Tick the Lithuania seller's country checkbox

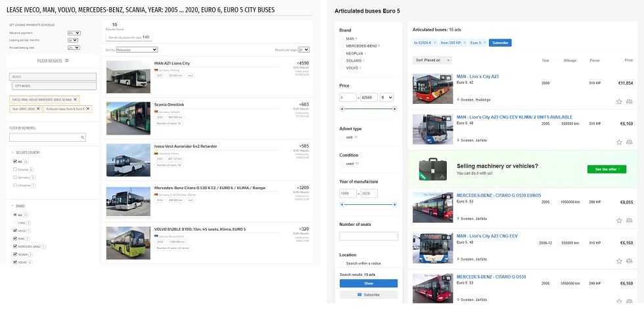pyautogui.click(x=15, y=185)
